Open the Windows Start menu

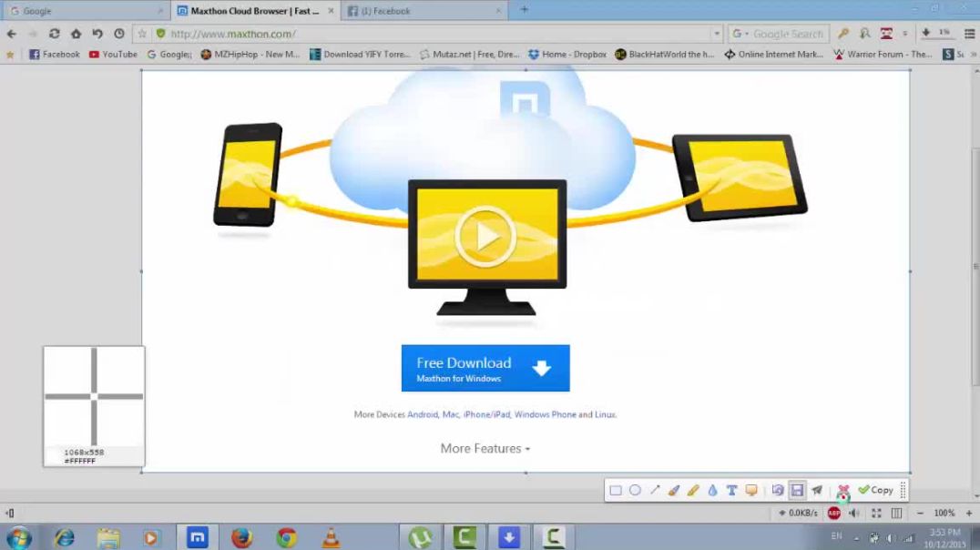(19, 537)
